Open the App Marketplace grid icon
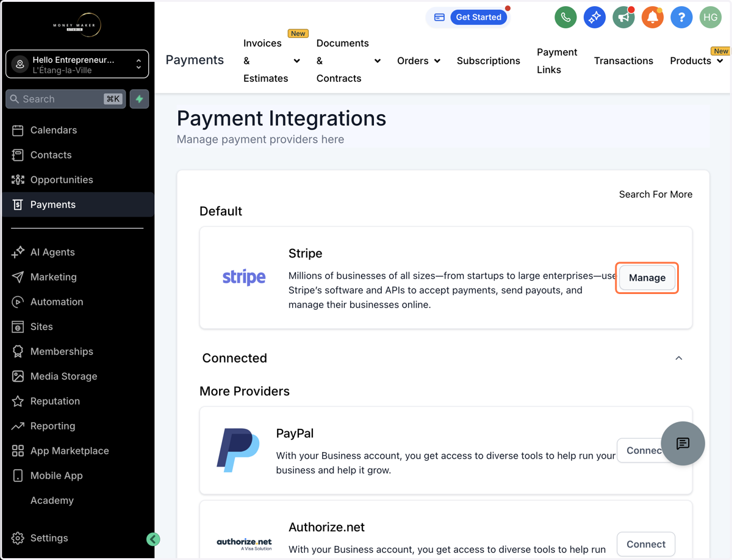The height and width of the screenshot is (560, 732). coord(18,451)
